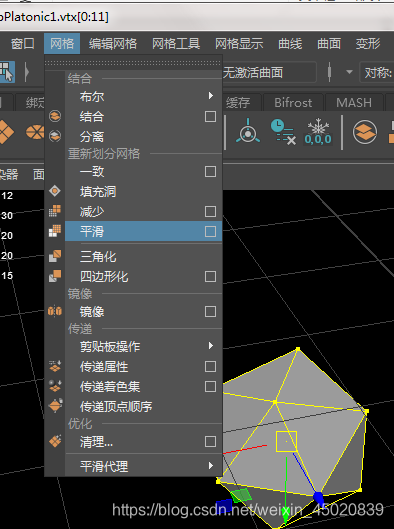Open the 编辑网格 menu

pyautogui.click(x=113, y=44)
